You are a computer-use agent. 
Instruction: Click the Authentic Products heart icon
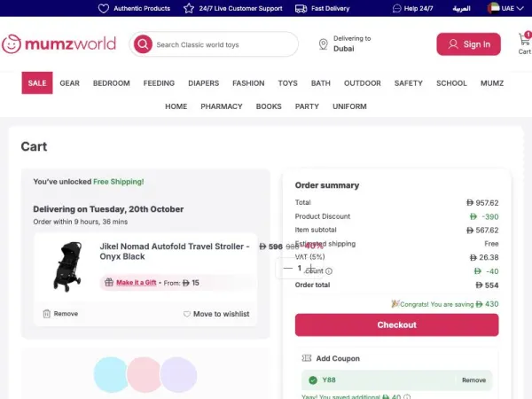coord(104,8)
